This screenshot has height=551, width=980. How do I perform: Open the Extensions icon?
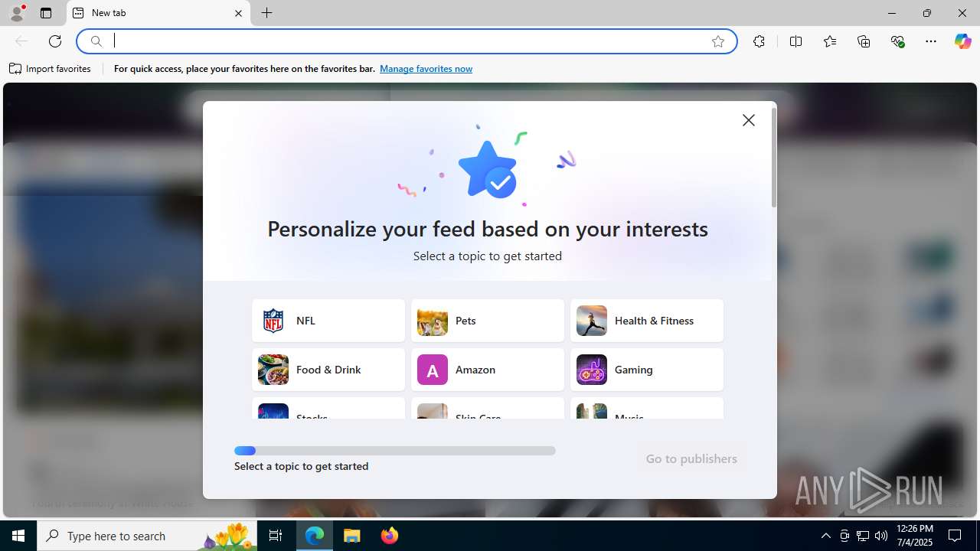tap(759, 41)
